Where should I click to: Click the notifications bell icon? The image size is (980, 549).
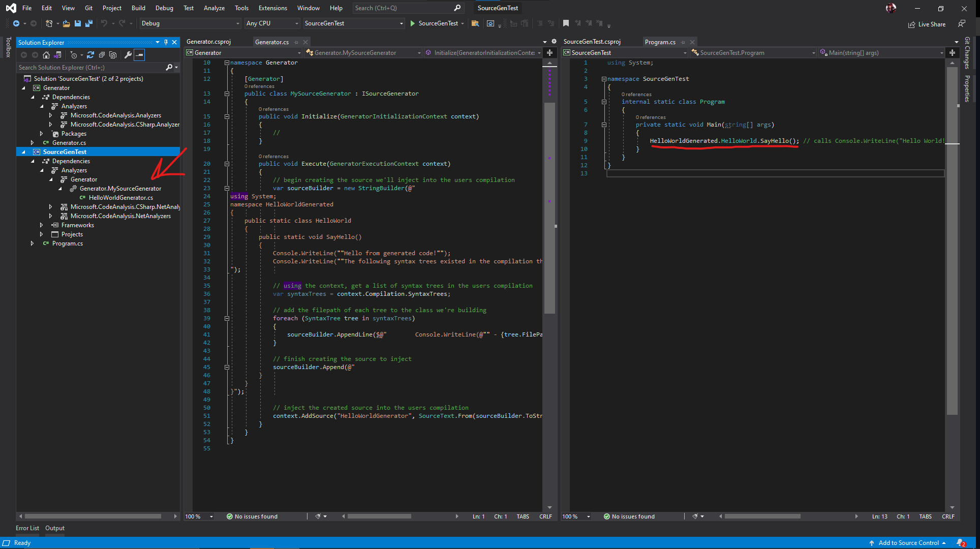point(960,543)
